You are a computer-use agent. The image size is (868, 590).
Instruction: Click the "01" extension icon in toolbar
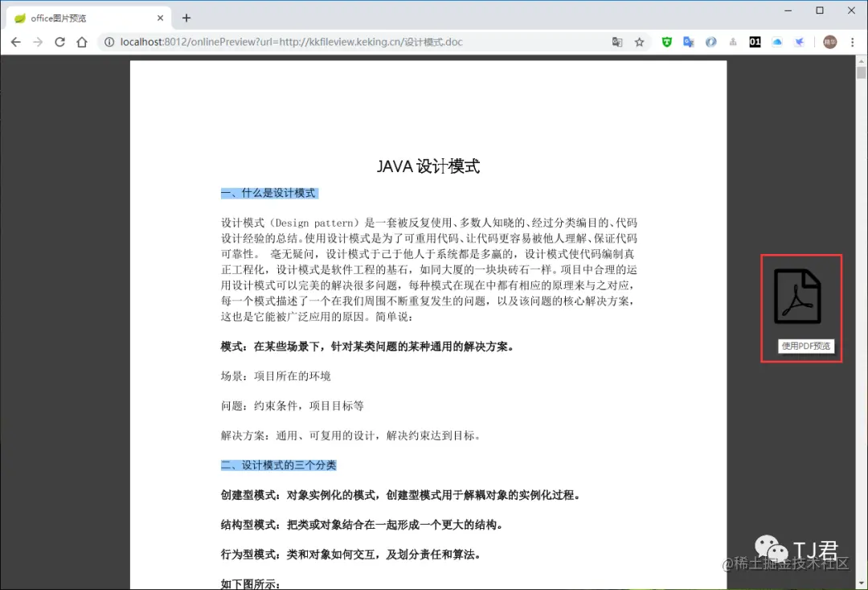[755, 42]
